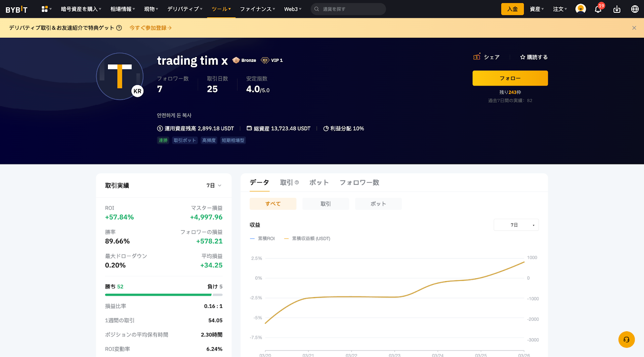This screenshot has height=357, width=644.
Task: Click the cumulative profit line on chart
Action: (x=394, y=297)
